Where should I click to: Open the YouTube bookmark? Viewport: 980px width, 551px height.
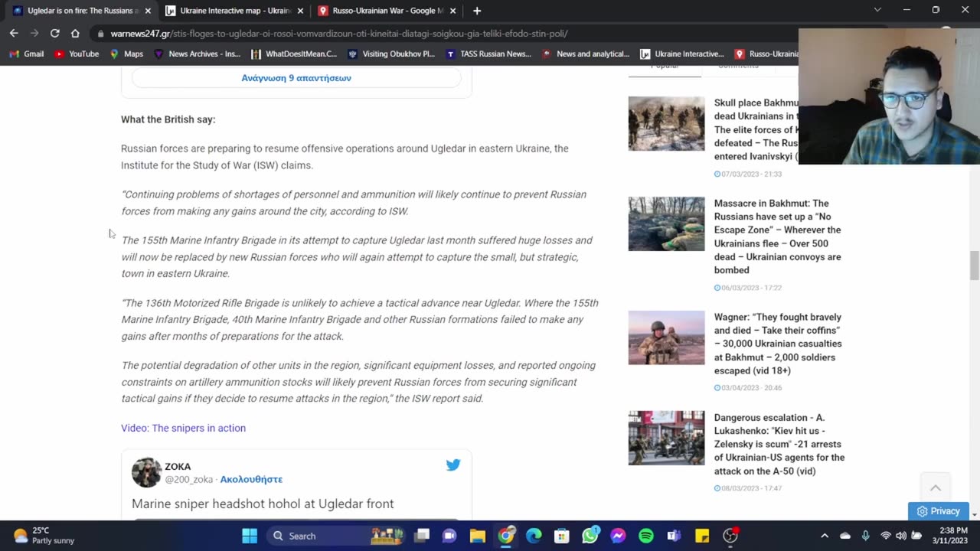[77, 54]
